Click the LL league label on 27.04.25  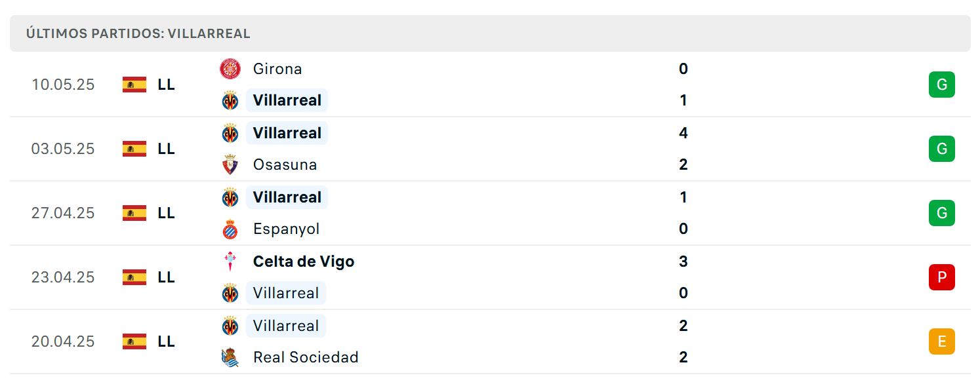(x=166, y=213)
